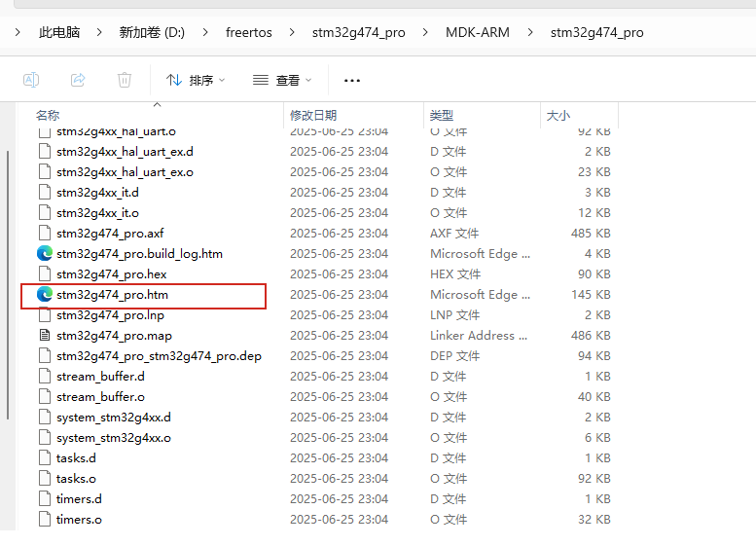Click file name tasks.d

[76, 457]
